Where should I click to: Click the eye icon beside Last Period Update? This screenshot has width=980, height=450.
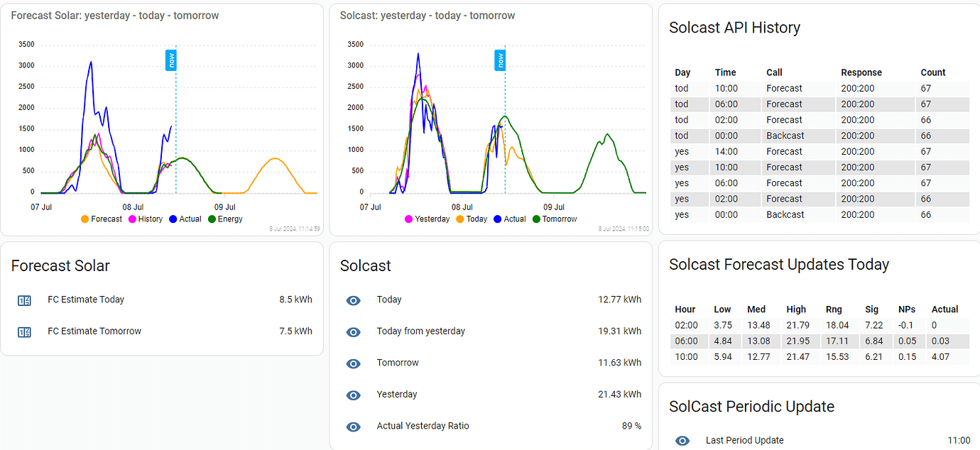[x=682, y=440]
